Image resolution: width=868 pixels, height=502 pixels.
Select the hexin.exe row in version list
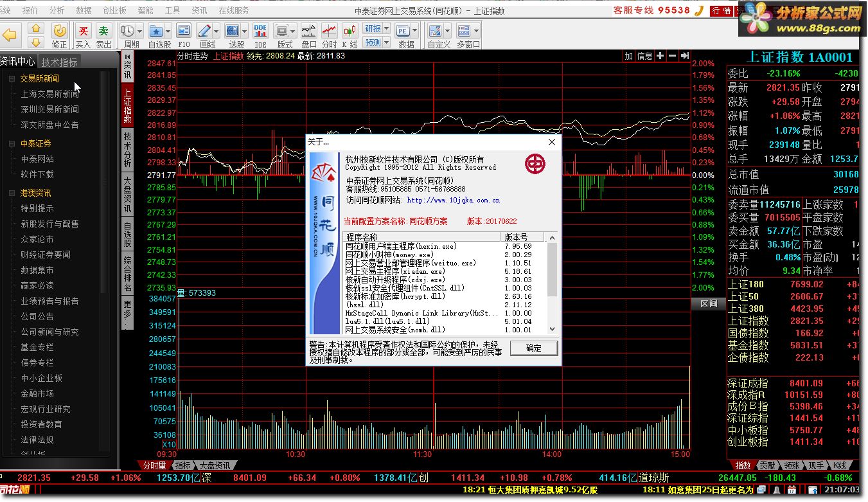pos(445,246)
